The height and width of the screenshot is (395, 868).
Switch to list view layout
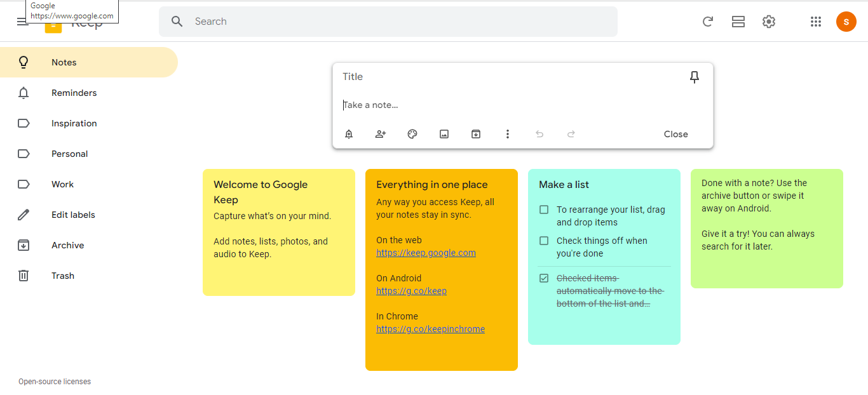pos(738,22)
